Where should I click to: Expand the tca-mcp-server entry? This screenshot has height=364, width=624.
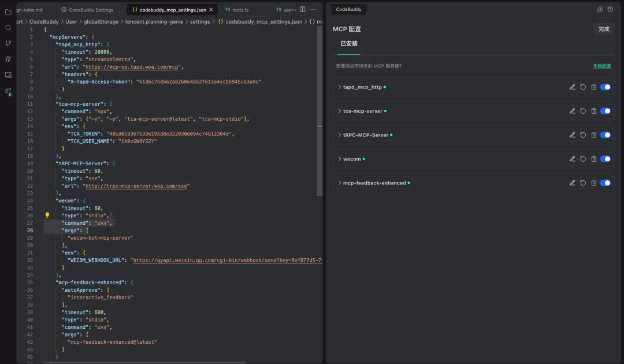click(x=340, y=111)
